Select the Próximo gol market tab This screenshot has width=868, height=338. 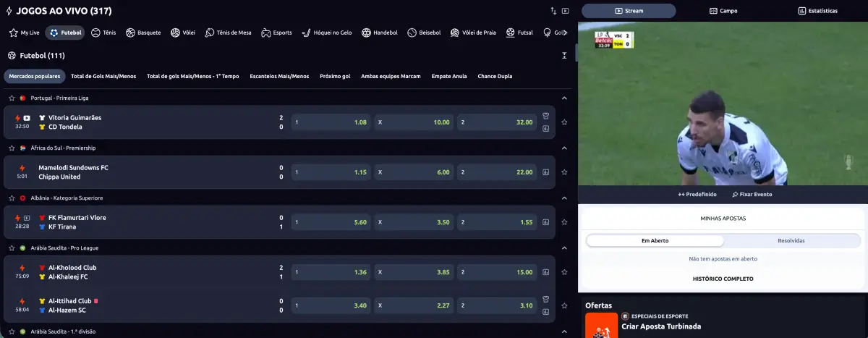(335, 76)
